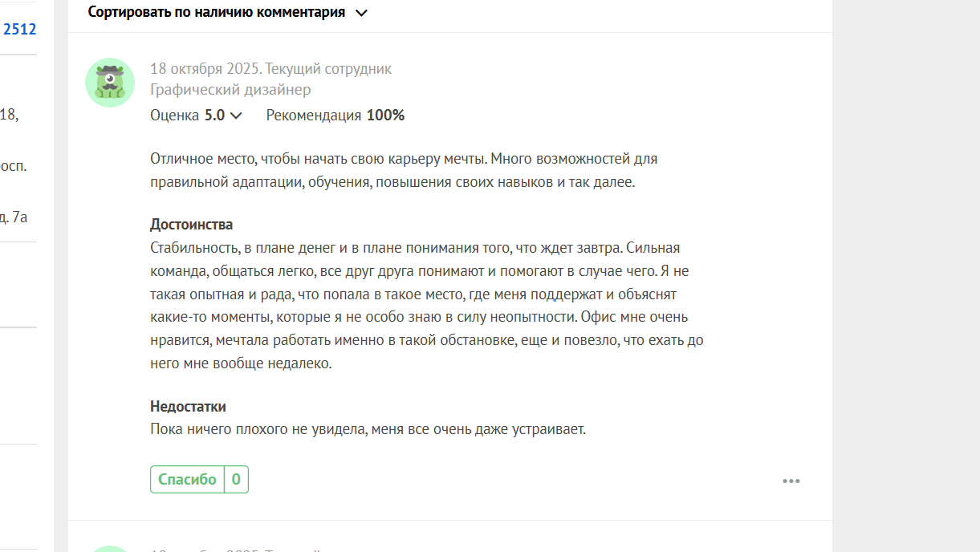Open the three-dots review options menu
The width and height of the screenshot is (980, 552).
coord(791,481)
